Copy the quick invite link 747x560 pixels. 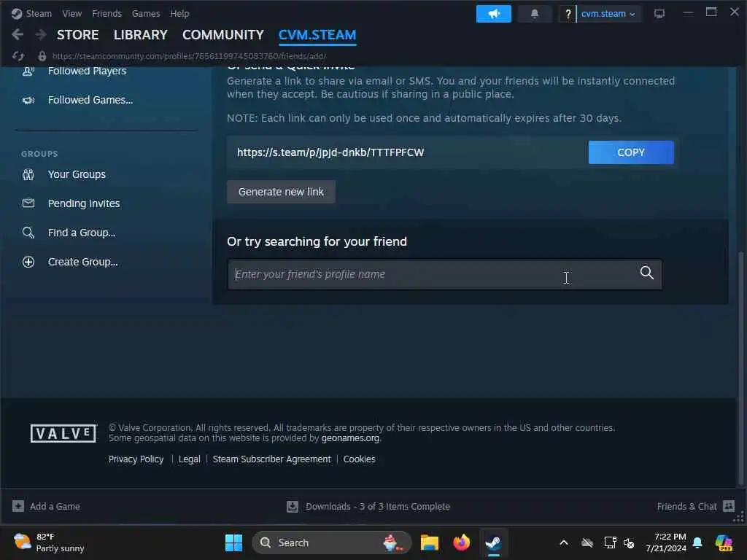[631, 152]
